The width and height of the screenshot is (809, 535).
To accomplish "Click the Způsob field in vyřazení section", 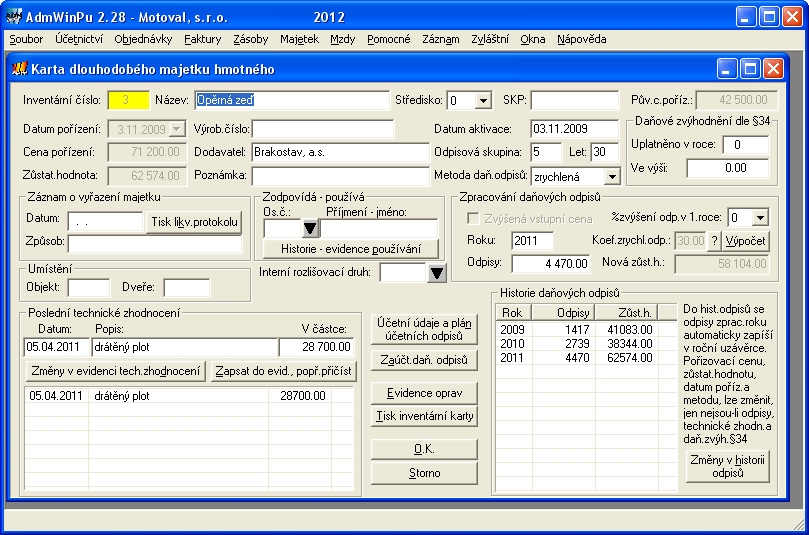I will (155, 244).
